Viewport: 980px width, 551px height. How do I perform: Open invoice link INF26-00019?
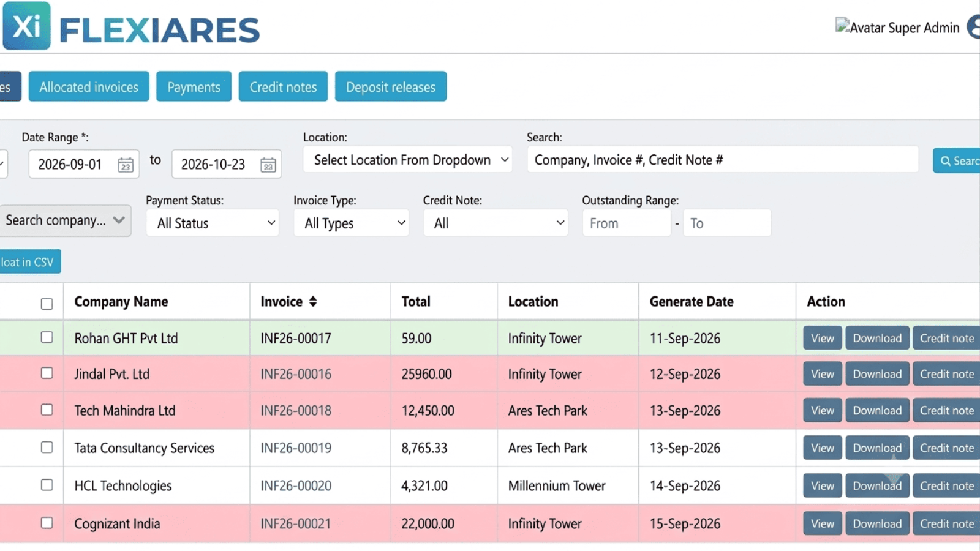[296, 448]
